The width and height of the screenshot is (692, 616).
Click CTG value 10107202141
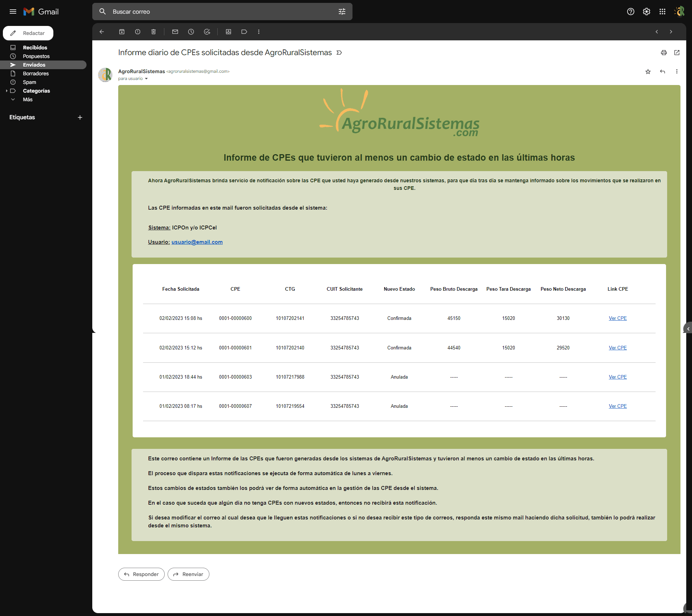tap(290, 318)
